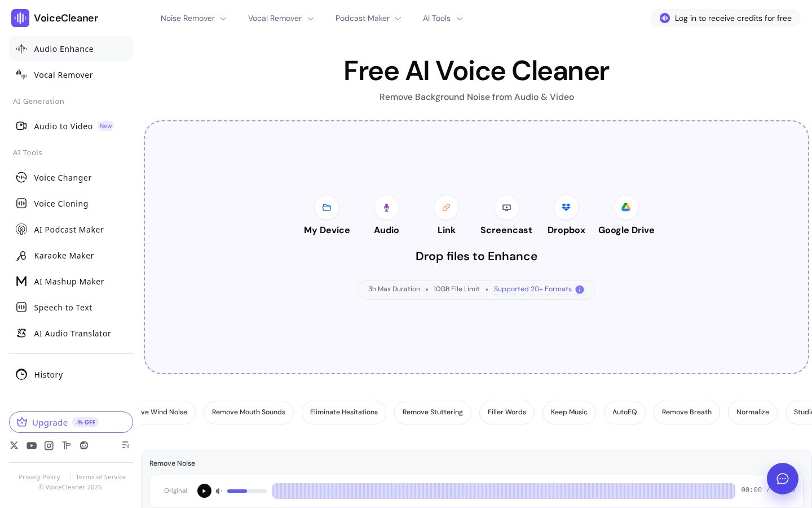Click the Voice Cloning sidebar icon
The width and height of the screenshot is (812, 508).
point(21,204)
